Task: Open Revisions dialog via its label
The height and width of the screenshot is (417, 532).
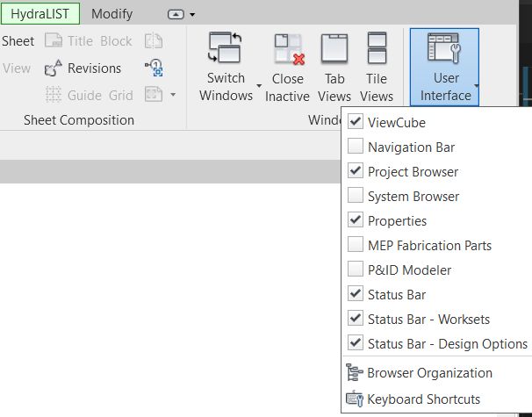Action: coord(94,68)
